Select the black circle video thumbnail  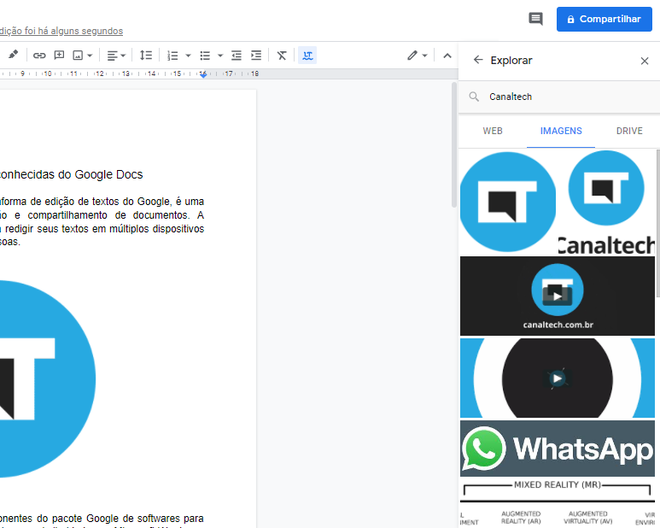[x=557, y=378]
